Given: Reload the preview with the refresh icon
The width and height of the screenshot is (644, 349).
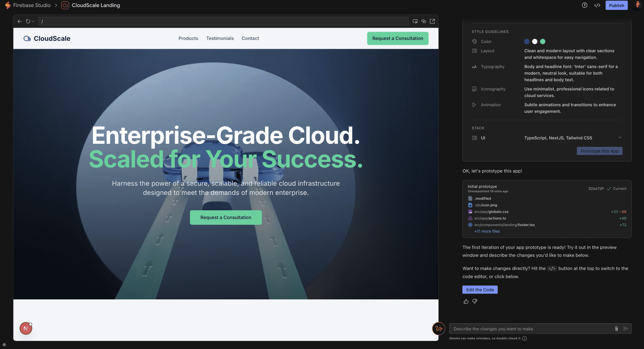Looking at the screenshot, I should pos(28,21).
